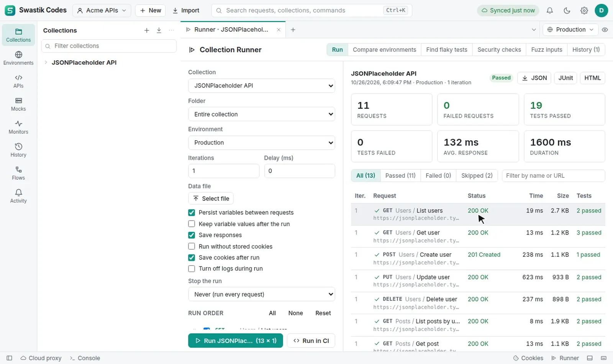Open the Flows sidebar panel

pyautogui.click(x=18, y=173)
